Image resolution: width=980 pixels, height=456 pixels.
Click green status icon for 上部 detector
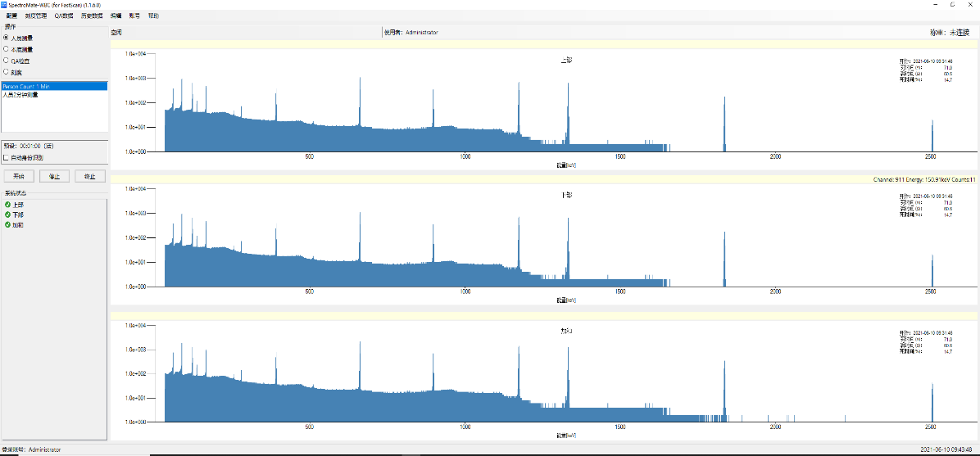pos(7,205)
